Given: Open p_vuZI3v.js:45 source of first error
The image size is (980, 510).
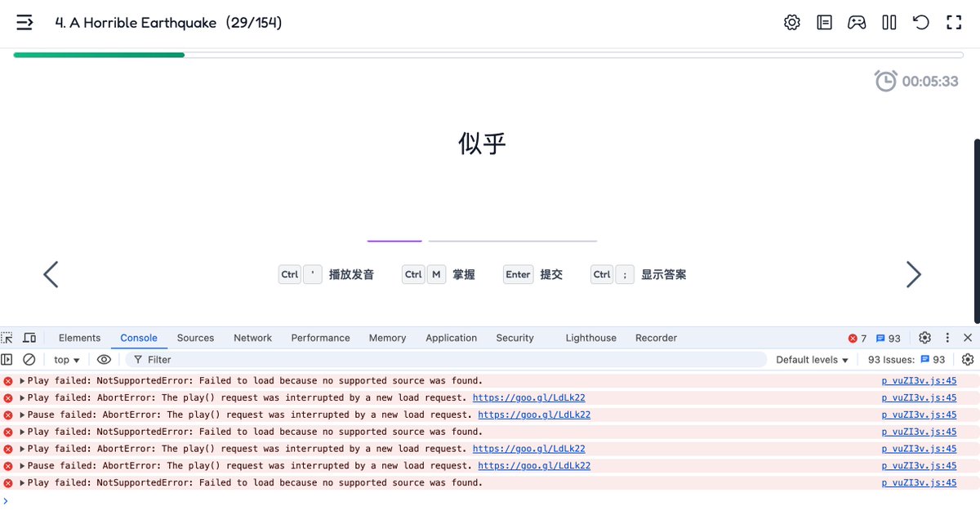Looking at the screenshot, I should pyautogui.click(x=919, y=381).
